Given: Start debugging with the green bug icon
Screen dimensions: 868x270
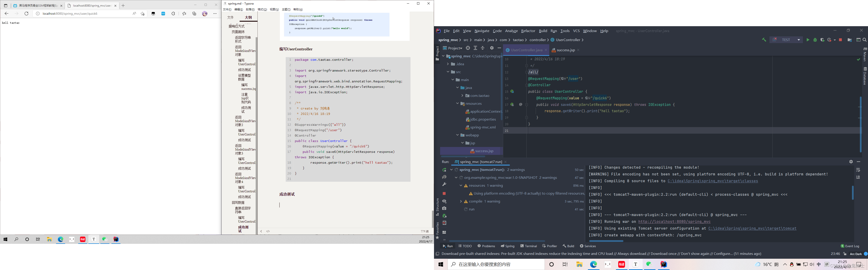Looking at the screenshot, I should pyautogui.click(x=815, y=40).
